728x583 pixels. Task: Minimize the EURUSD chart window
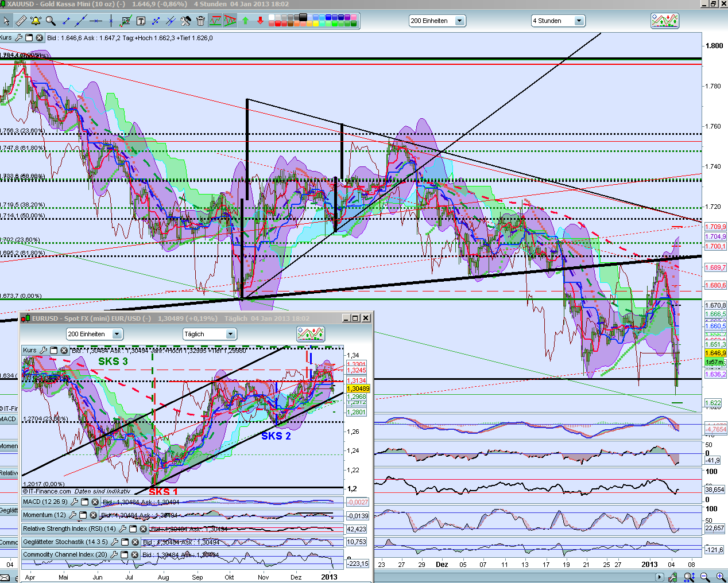coord(346,318)
